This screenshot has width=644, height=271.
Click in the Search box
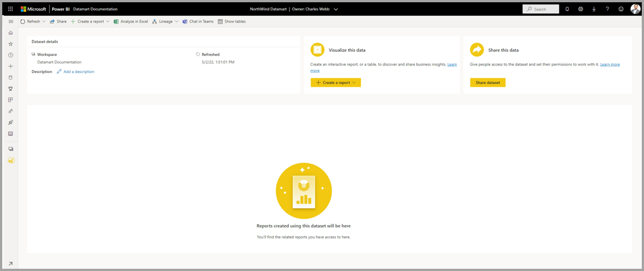(541, 9)
